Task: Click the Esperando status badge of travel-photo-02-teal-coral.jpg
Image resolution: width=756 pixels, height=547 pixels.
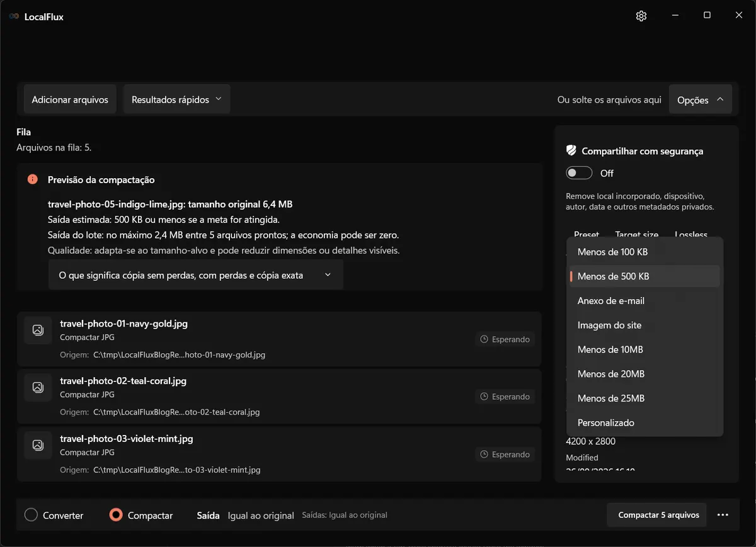Action: (x=505, y=397)
